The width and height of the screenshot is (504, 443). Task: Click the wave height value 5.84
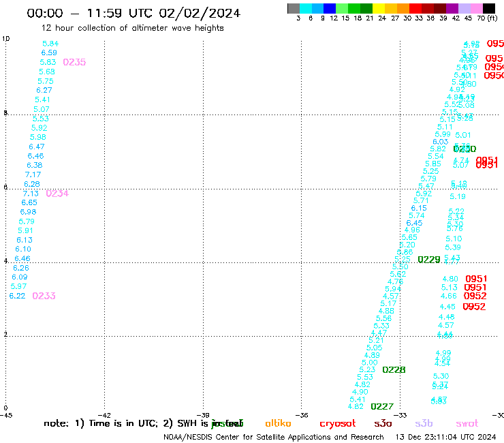50,44
